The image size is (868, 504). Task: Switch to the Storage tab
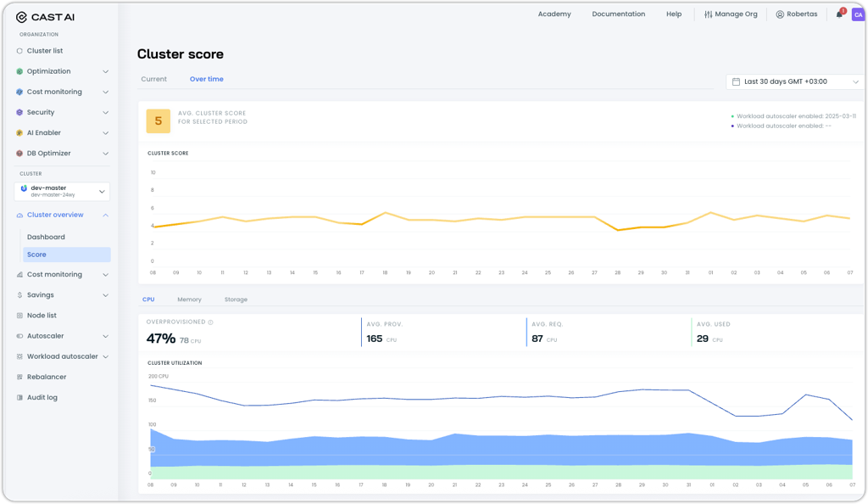[236, 300]
